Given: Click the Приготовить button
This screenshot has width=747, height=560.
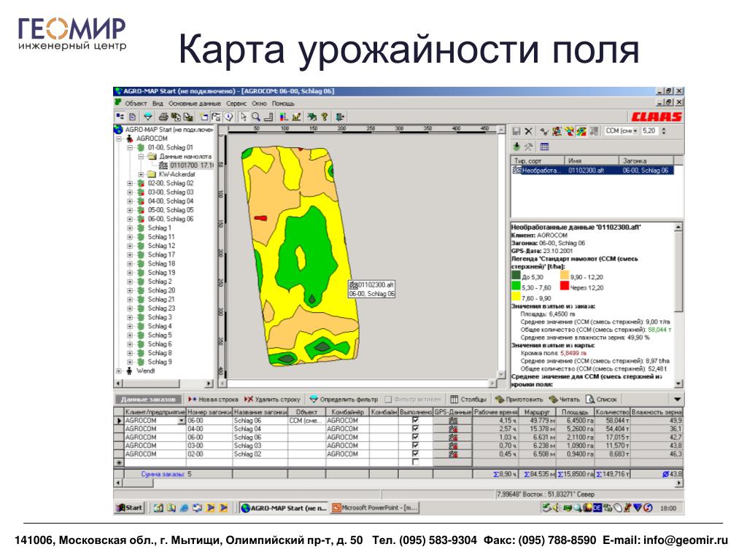Looking at the screenshot, I should point(519,400).
